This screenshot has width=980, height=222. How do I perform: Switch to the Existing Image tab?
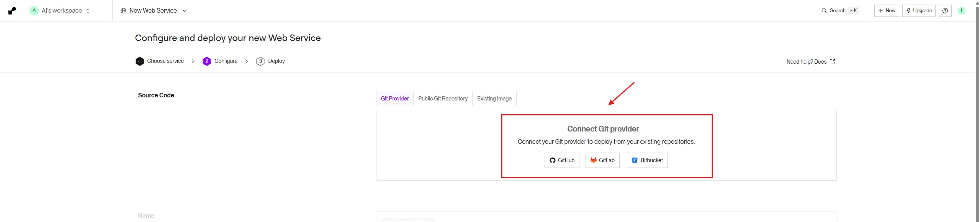pyautogui.click(x=494, y=99)
